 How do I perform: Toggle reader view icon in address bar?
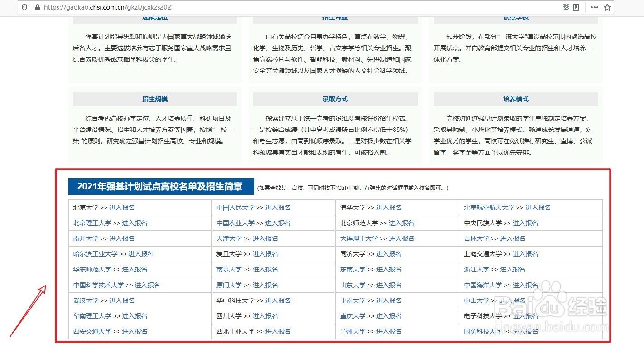[576, 7]
